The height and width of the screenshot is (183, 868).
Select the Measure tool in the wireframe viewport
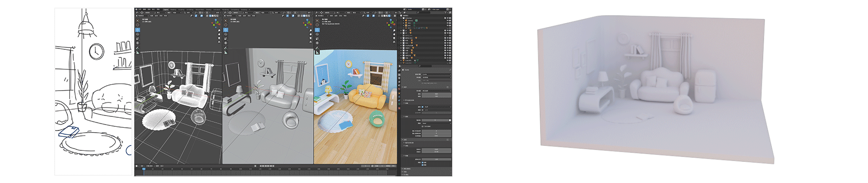[x=137, y=53]
